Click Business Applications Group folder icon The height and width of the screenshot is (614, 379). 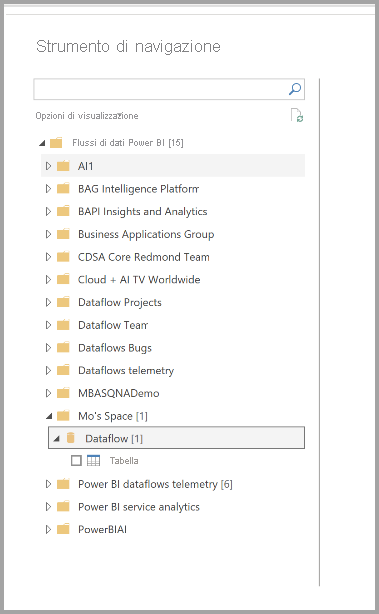click(x=63, y=234)
